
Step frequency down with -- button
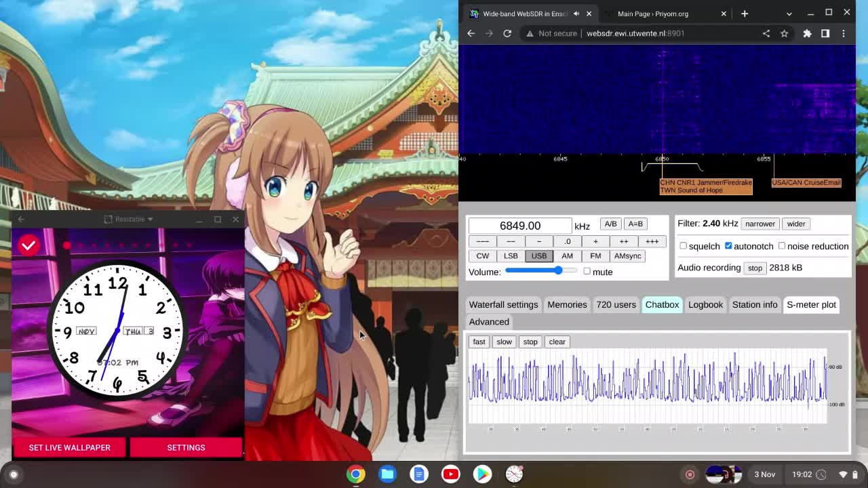tap(511, 241)
